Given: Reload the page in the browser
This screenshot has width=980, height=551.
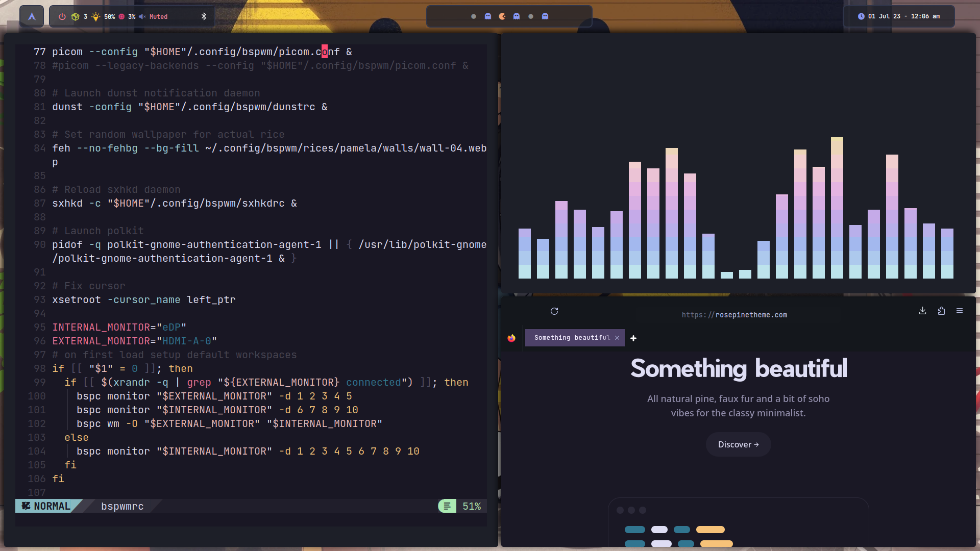Looking at the screenshot, I should click(554, 311).
